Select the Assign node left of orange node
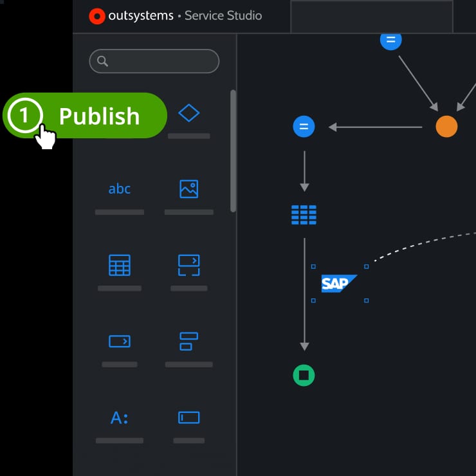This screenshot has height=476, width=476. [304, 127]
